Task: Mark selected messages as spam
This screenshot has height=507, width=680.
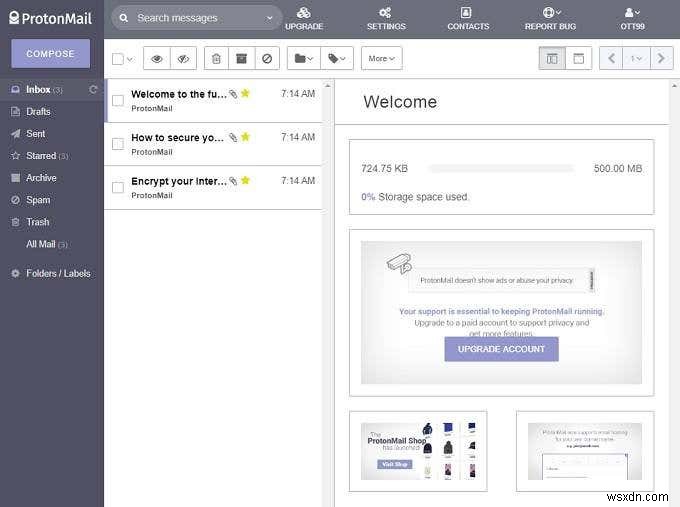Action: 267,58
